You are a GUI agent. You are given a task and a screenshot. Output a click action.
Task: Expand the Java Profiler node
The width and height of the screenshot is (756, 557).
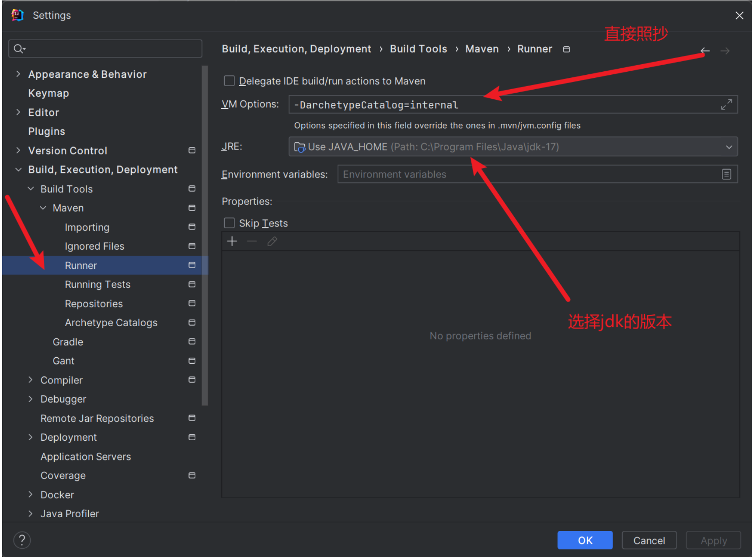coord(31,514)
